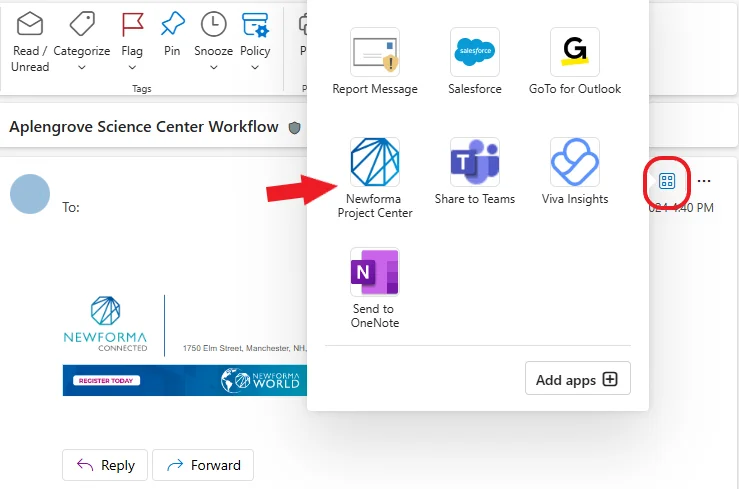Viewport: 739px width, 489px height.
Task: Click the Newforma World banner logo
Action: [x=260, y=380]
